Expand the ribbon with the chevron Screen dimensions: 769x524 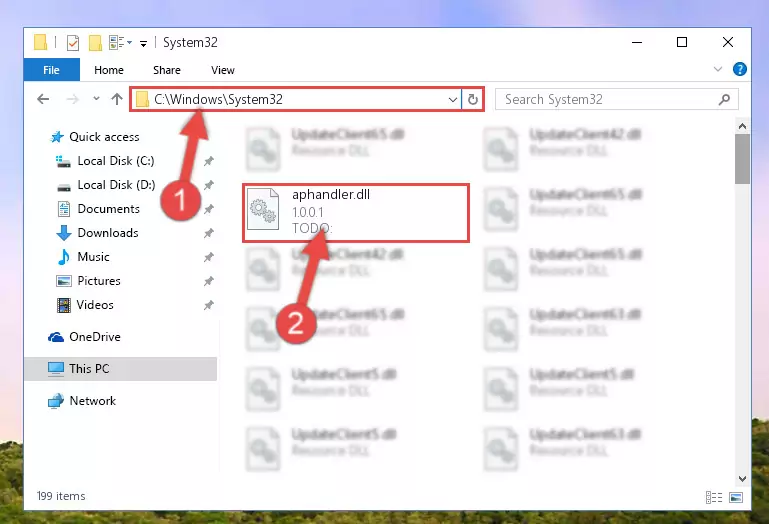click(x=718, y=69)
